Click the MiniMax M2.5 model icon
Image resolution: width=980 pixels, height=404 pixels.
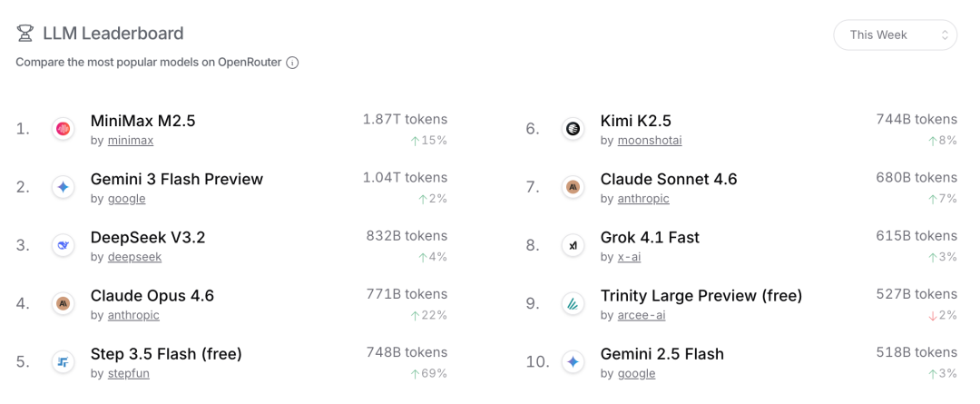[x=63, y=129]
